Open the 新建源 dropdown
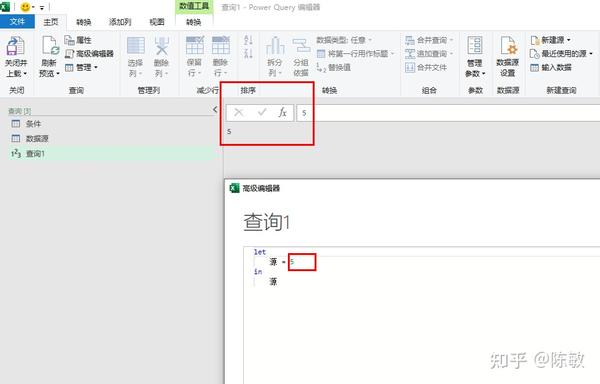The width and height of the screenshot is (600, 384). coord(550,40)
